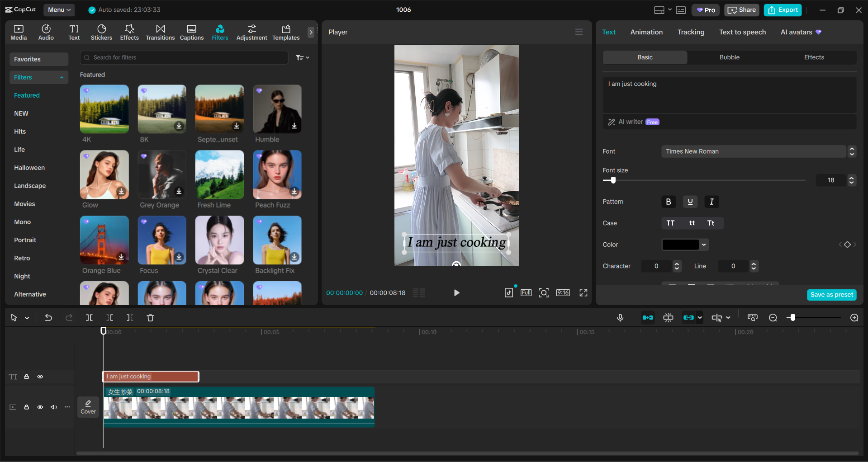Open the Font dropdown showing Times New Roman

(753, 151)
